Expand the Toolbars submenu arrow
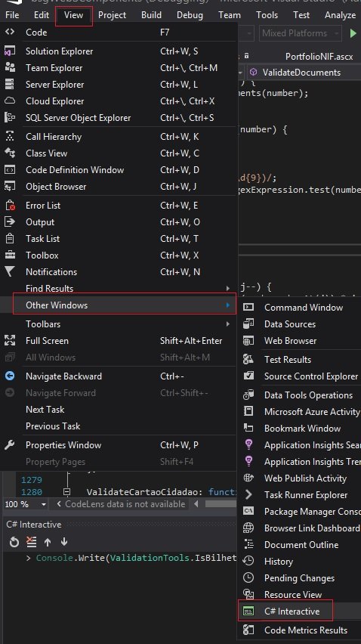 coord(227,324)
